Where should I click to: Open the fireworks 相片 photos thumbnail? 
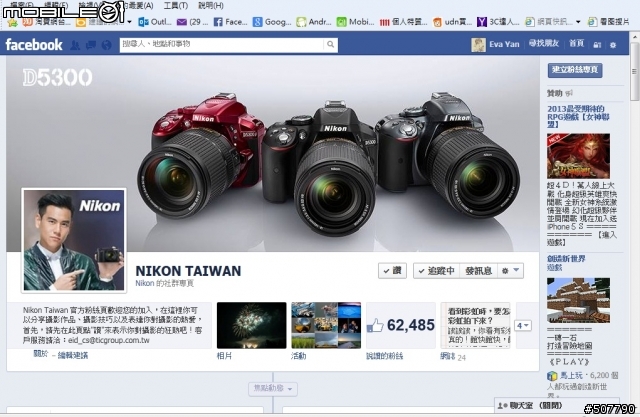[x=251, y=325]
